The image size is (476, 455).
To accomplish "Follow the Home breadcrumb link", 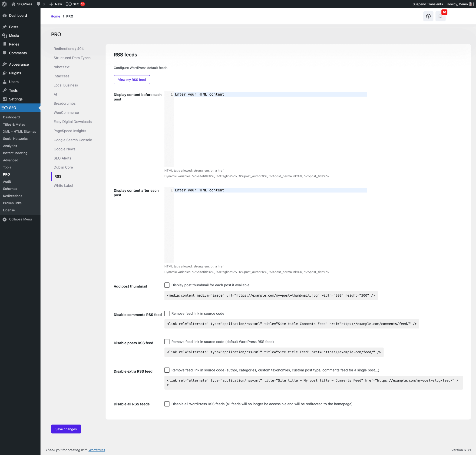I will click(55, 16).
